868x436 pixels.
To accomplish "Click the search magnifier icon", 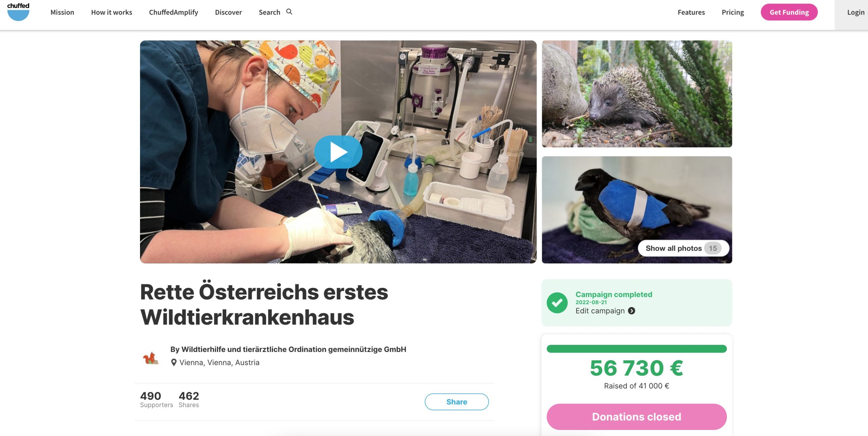I will (x=289, y=12).
